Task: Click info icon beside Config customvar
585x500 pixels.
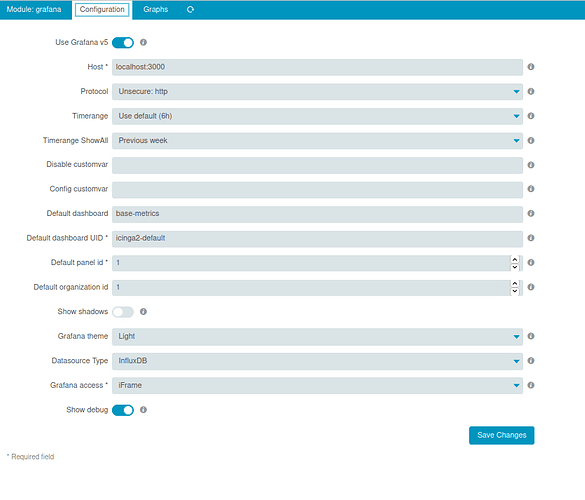Action: [x=531, y=189]
